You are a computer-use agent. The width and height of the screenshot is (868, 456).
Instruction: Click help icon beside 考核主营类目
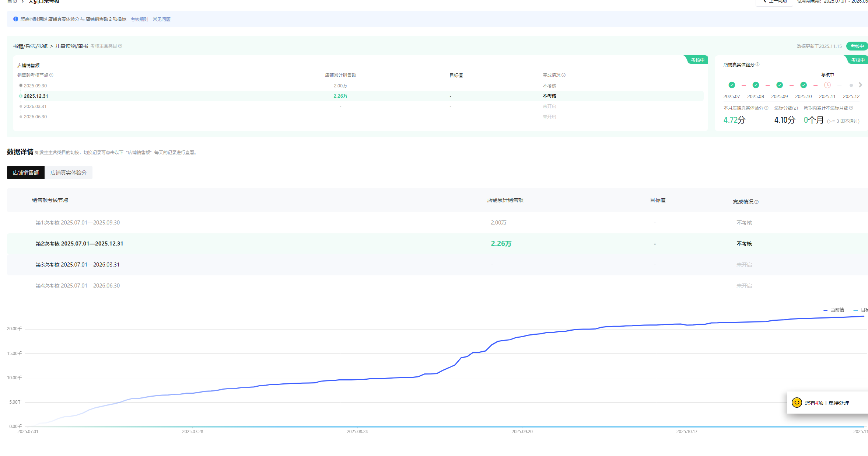(120, 46)
